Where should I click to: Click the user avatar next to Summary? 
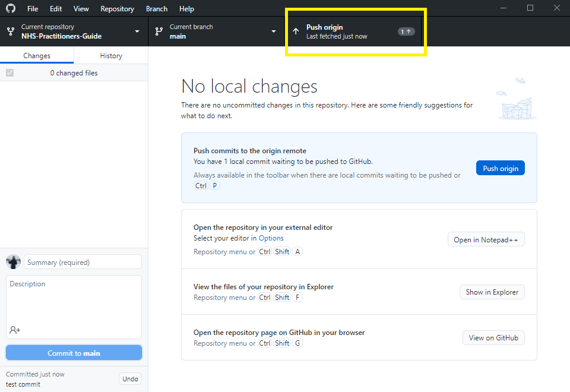point(14,262)
